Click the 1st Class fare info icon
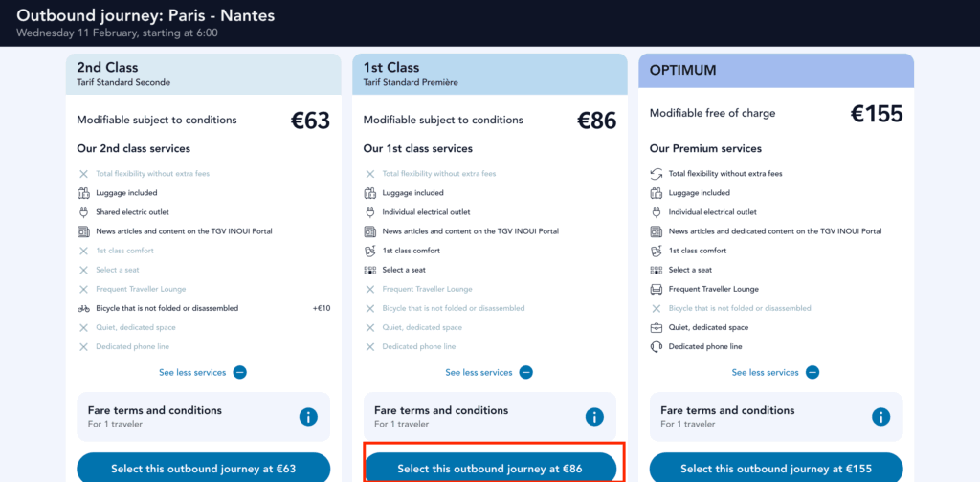The image size is (980, 482). (x=594, y=417)
